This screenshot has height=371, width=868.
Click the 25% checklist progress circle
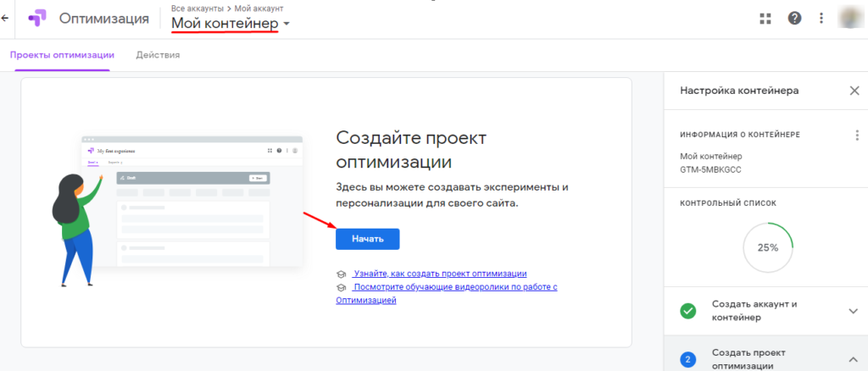coord(768,248)
